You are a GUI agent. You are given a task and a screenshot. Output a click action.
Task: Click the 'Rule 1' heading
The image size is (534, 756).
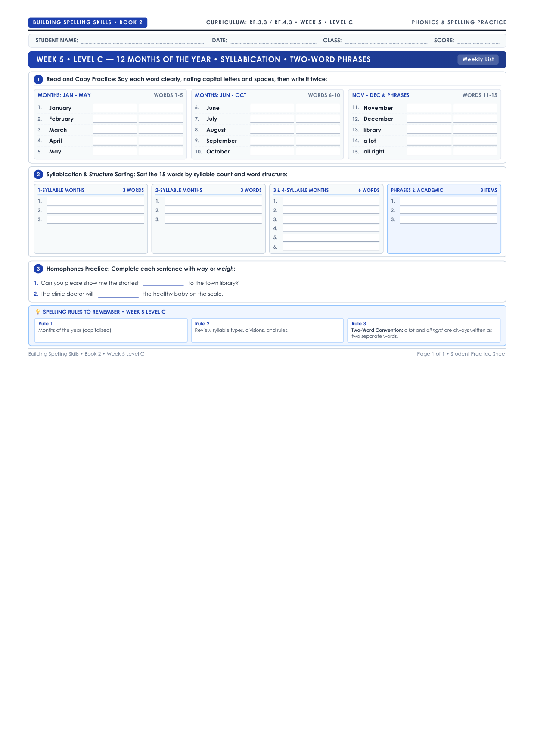46,324
